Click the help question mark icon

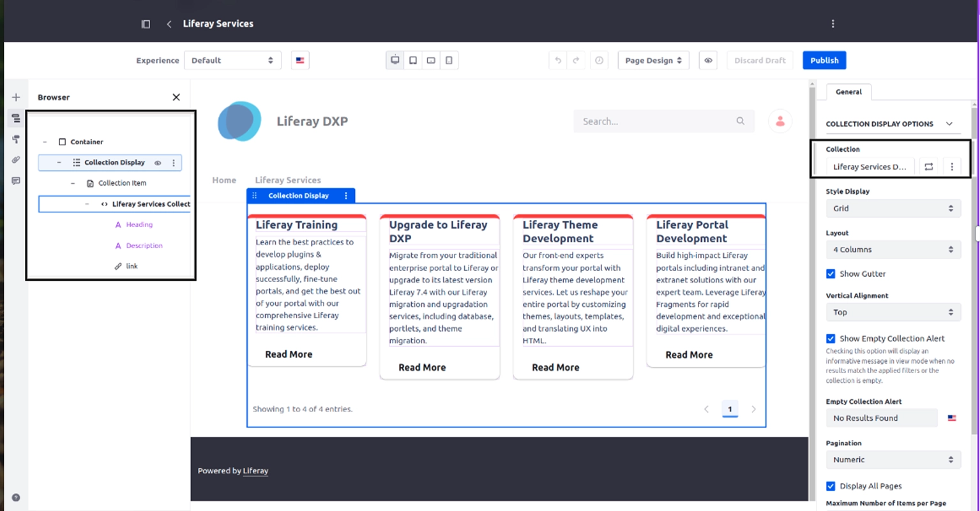click(x=16, y=498)
